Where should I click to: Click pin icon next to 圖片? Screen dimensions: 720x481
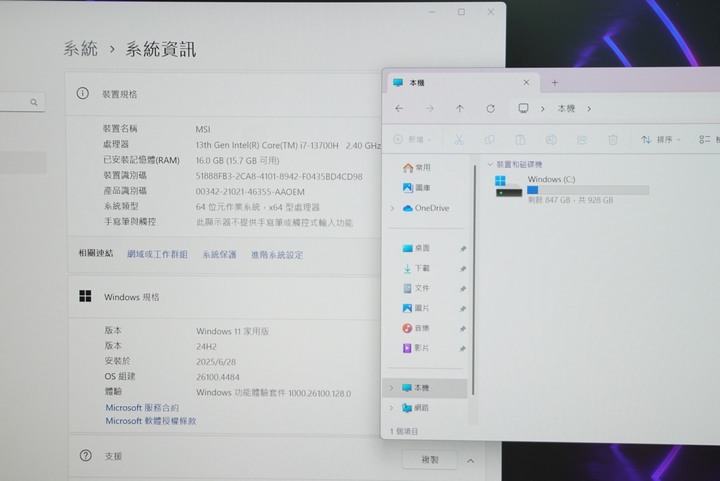[462, 309]
